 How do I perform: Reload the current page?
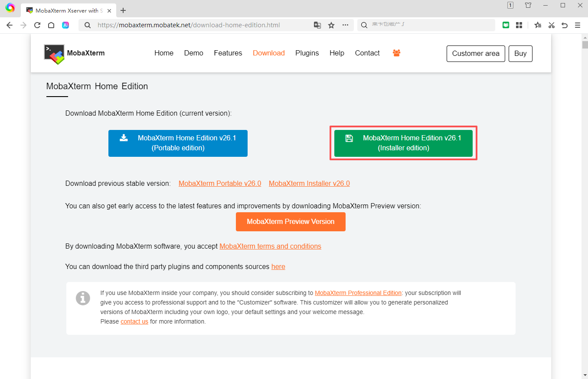(37, 25)
